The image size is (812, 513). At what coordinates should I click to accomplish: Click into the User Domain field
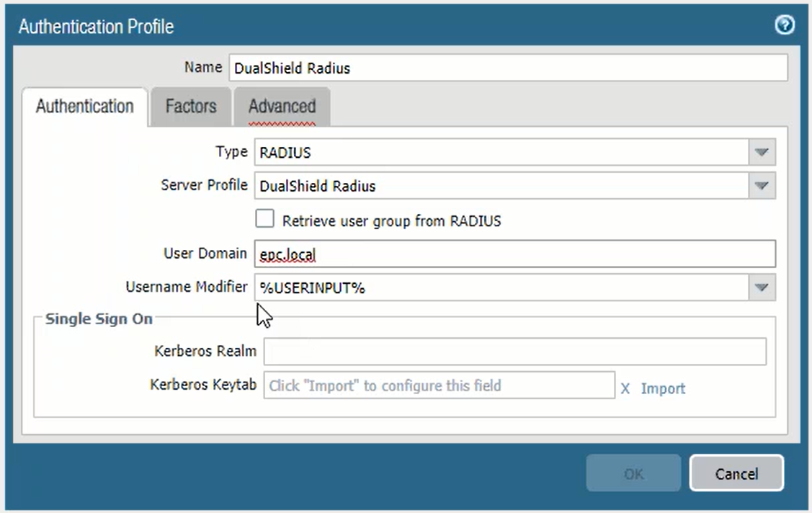[514, 254]
